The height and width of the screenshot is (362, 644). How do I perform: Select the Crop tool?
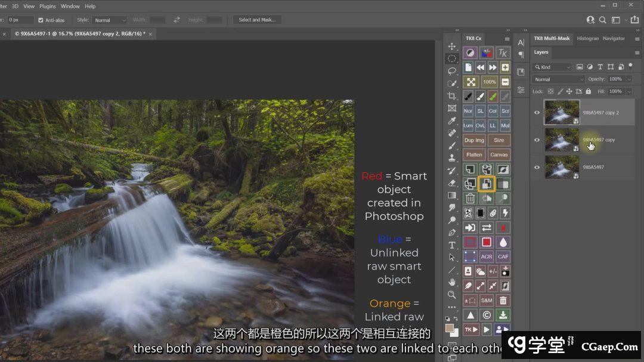point(452,96)
